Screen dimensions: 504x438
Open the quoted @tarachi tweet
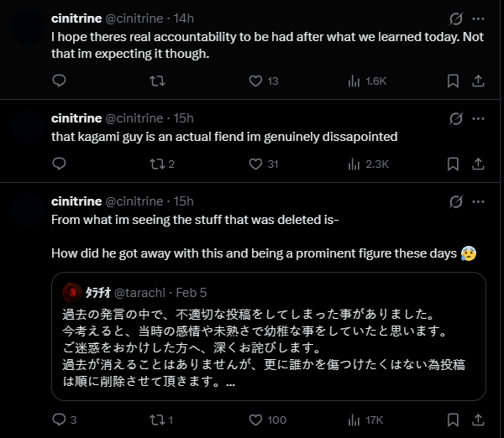tap(269, 336)
